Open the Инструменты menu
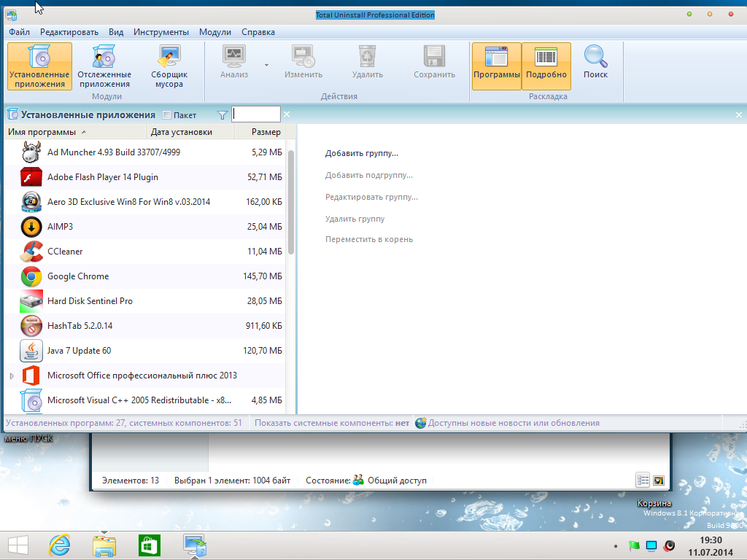 (161, 32)
